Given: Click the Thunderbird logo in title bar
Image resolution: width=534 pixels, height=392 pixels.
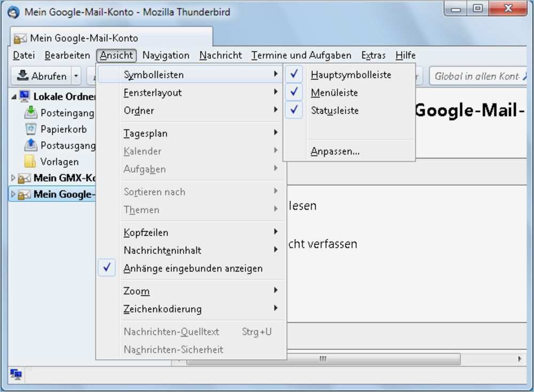Looking at the screenshot, I should [14, 12].
